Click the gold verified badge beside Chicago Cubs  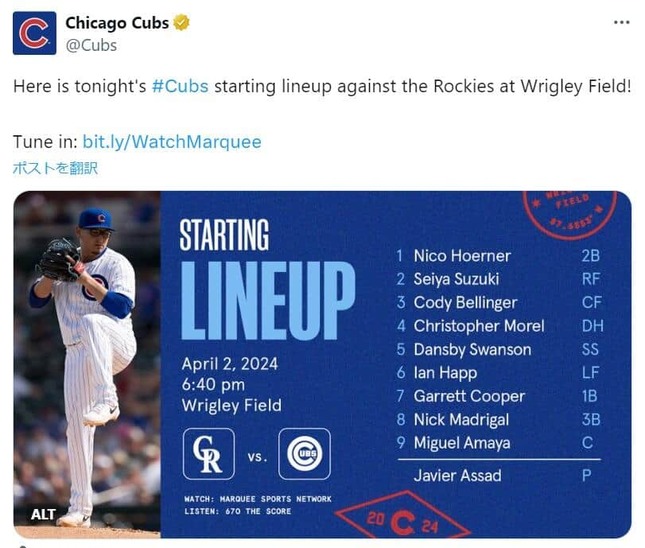pyautogui.click(x=184, y=23)
